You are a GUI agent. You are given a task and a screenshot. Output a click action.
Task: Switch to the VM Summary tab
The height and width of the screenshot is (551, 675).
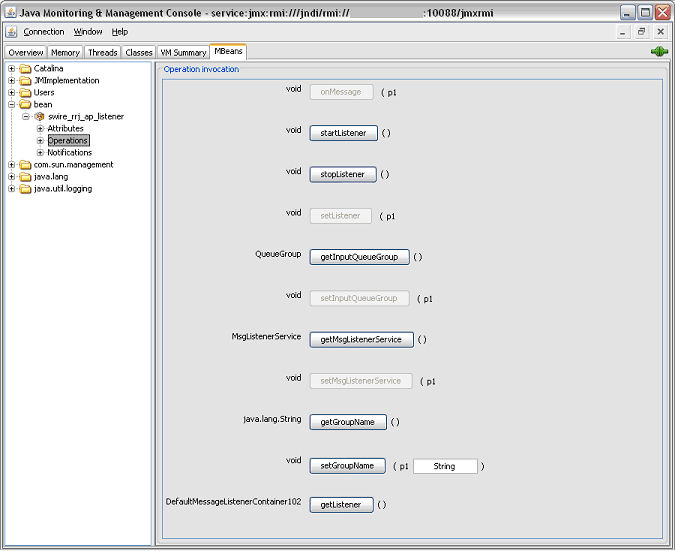pos(183,53)
